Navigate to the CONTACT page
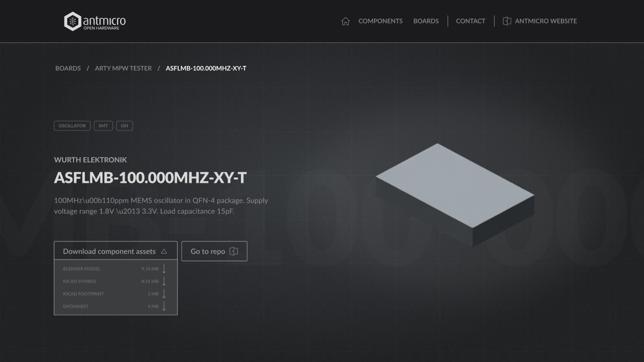Screen dimensions: 644x362 tap(471, 21)
